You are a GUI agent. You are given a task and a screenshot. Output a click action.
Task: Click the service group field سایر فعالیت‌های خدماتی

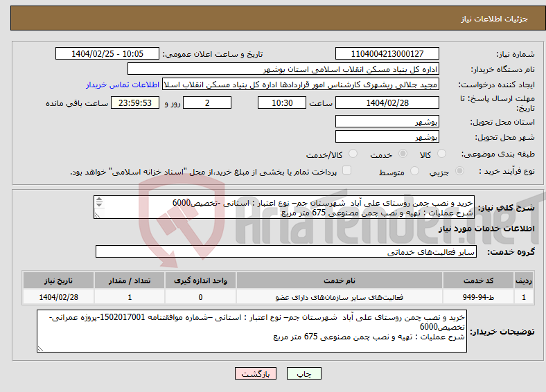(286, 251)
